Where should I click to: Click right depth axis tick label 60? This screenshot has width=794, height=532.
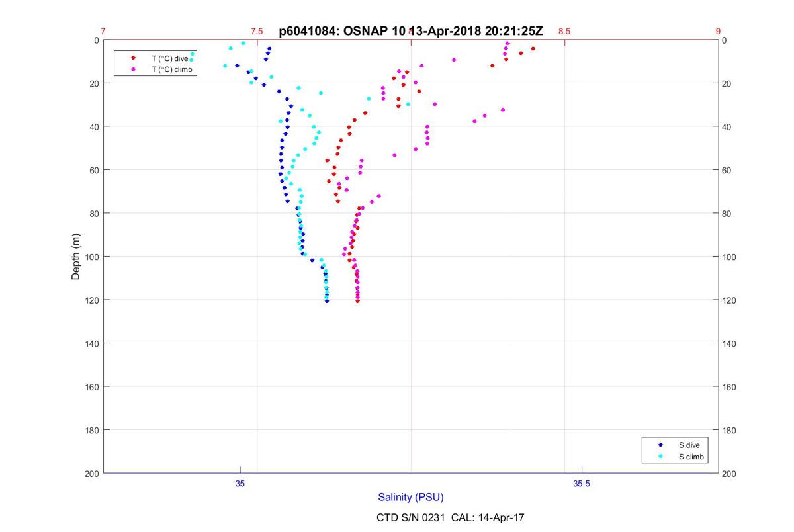coord(727,170)
